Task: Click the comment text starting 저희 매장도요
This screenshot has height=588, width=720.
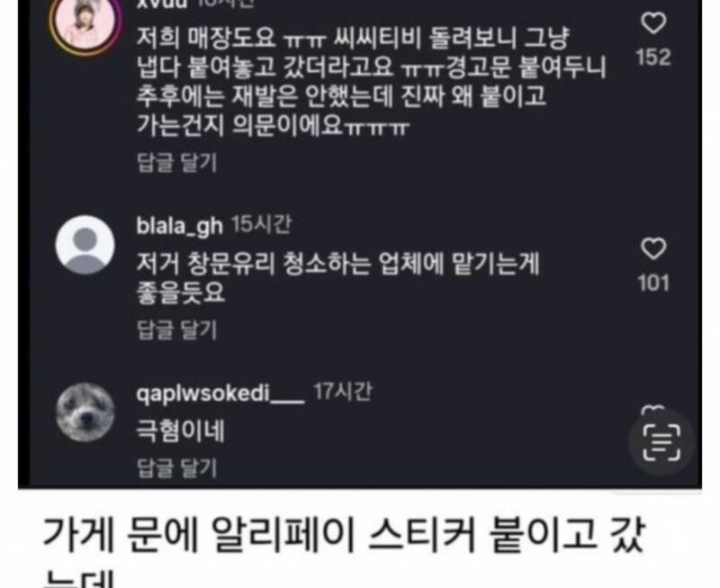Action: tap(372, 82)
